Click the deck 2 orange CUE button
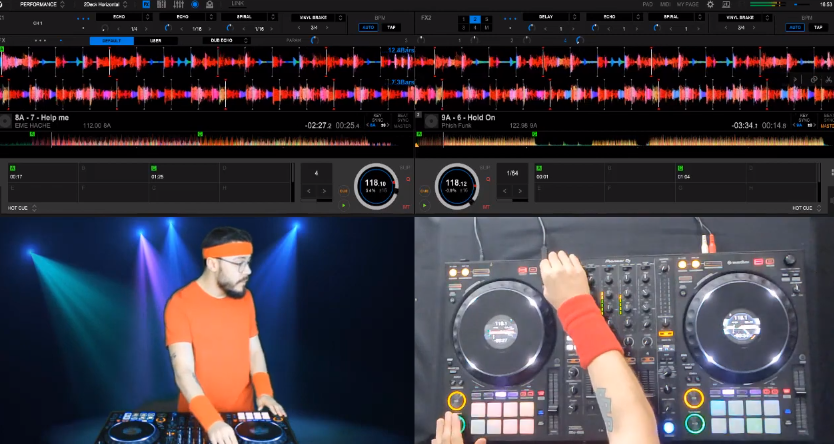The width and height of the screenshot is (834, 444). (x=424, y=190)
